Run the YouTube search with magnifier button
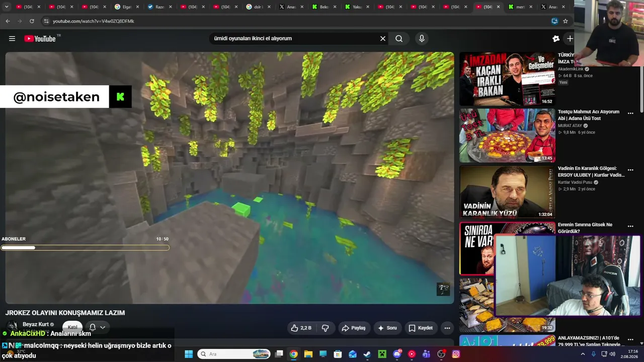Image resolution: width=644 pixels, height=362 pixels. [x=399, y=39]
